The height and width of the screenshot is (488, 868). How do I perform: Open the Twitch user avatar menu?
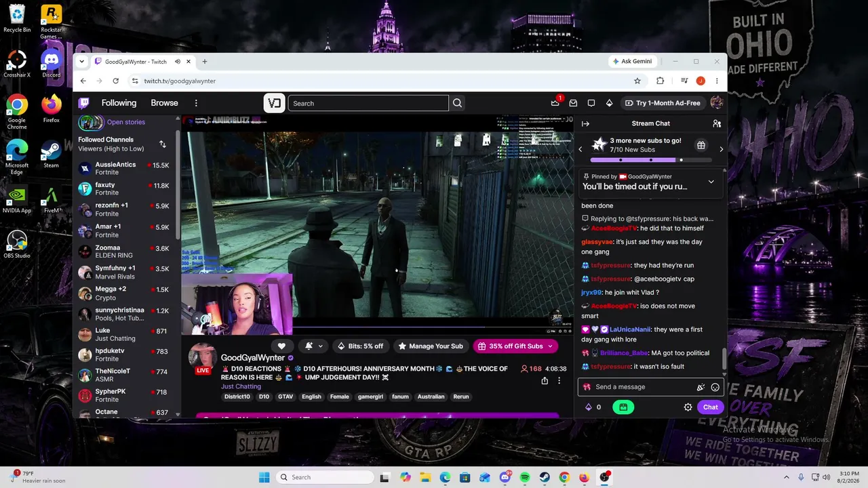pos(716,103)
